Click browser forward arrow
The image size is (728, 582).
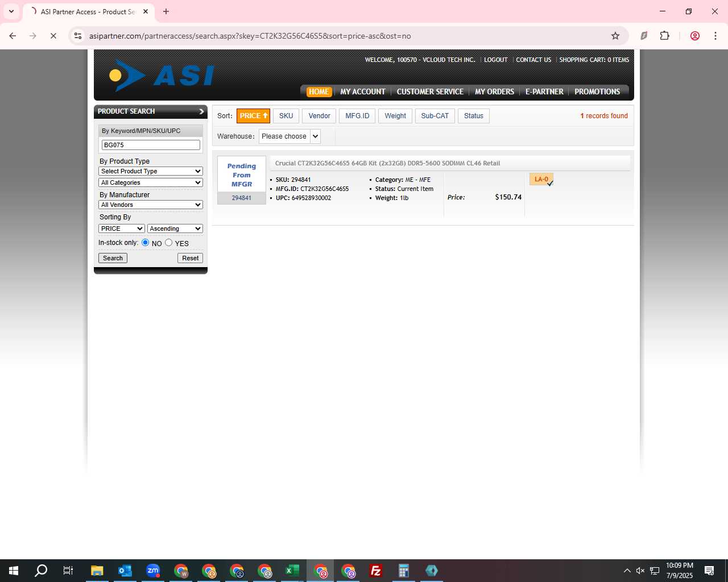(33, 36)
